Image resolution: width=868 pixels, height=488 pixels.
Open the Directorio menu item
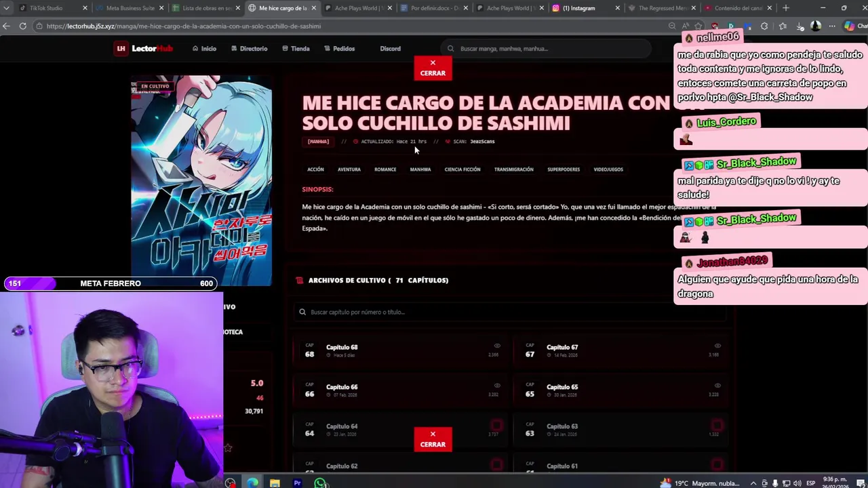pyautogui.click(x=249, y=49)
